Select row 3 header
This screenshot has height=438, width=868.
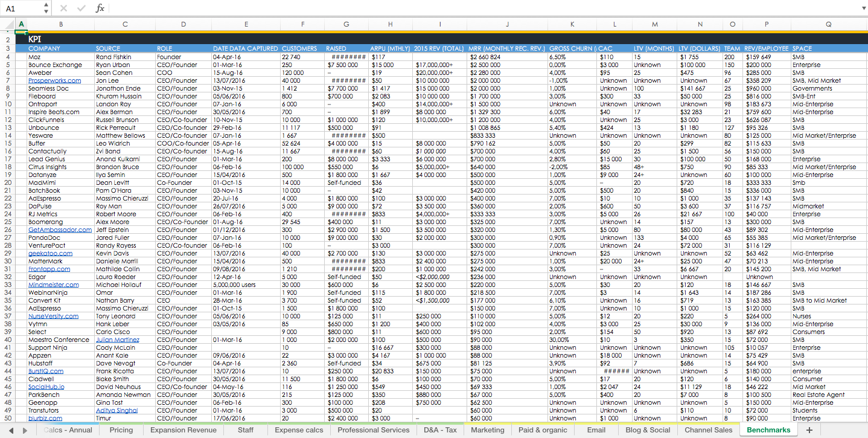tap(8, 48)
